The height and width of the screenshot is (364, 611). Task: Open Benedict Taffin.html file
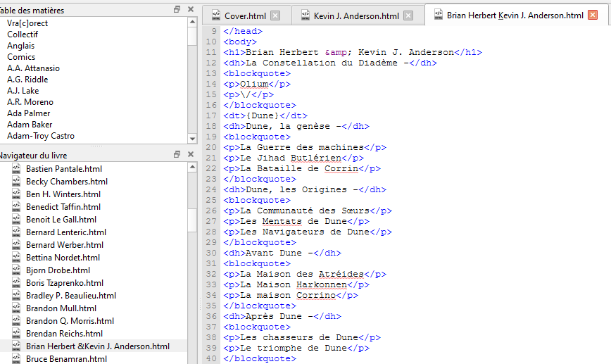pos(63,207)
